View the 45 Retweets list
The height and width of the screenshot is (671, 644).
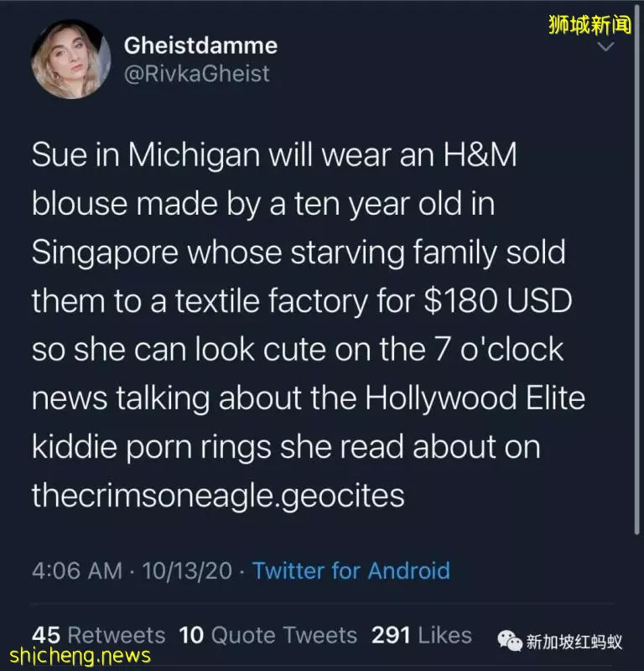click(x=98, y=635)
